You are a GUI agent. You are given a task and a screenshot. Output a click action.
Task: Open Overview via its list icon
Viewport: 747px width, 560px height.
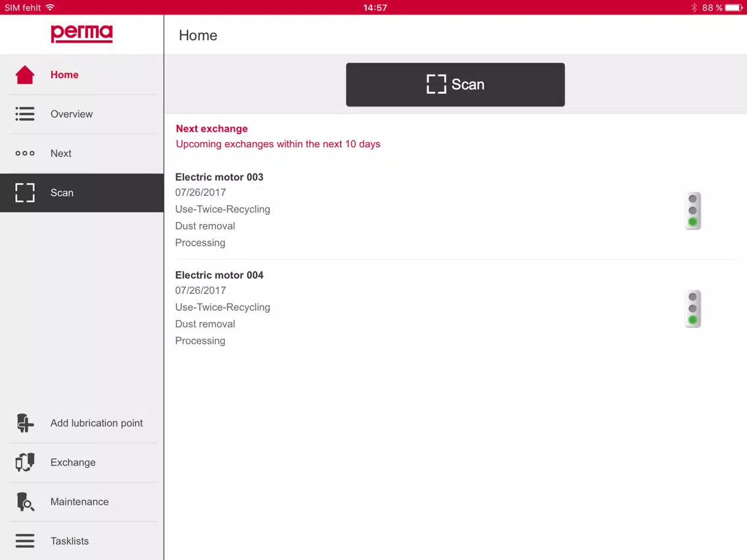click(x=25, y=114)
